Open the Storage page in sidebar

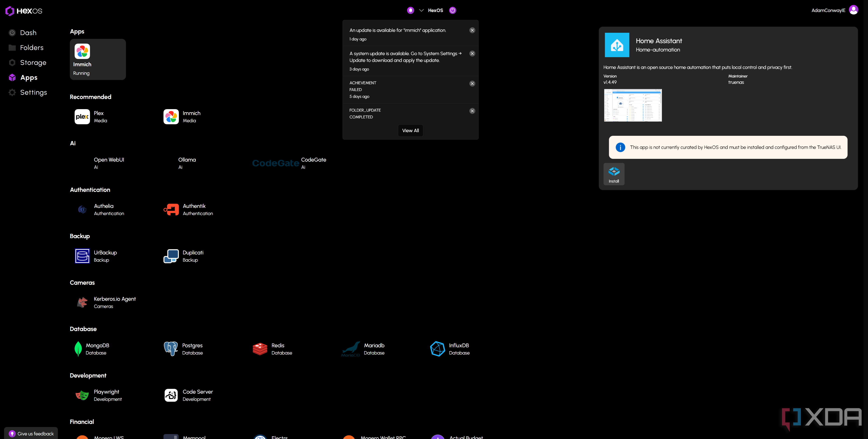click(x=27, y=63)
